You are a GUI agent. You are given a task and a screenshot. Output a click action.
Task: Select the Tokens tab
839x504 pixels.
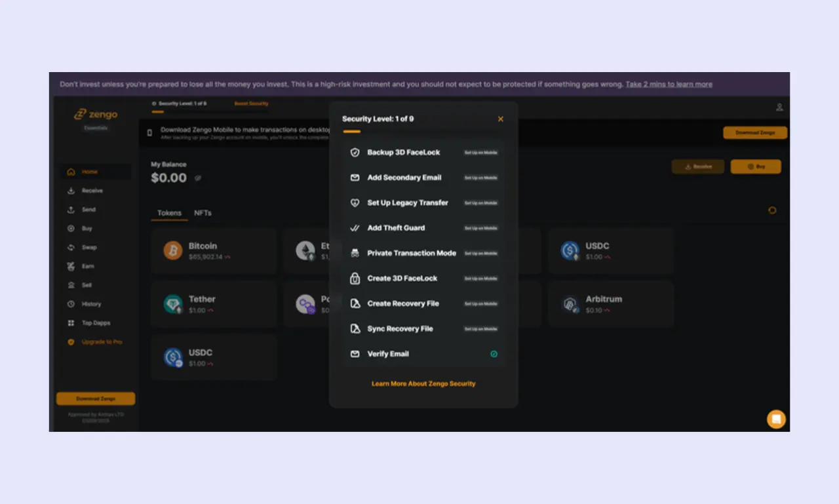click(169, 213)
